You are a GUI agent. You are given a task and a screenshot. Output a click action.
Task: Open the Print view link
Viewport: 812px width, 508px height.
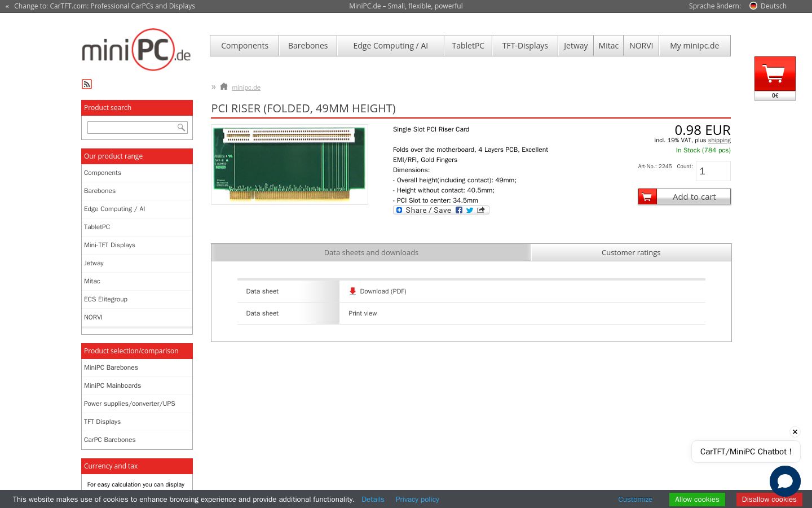point(363,313)
